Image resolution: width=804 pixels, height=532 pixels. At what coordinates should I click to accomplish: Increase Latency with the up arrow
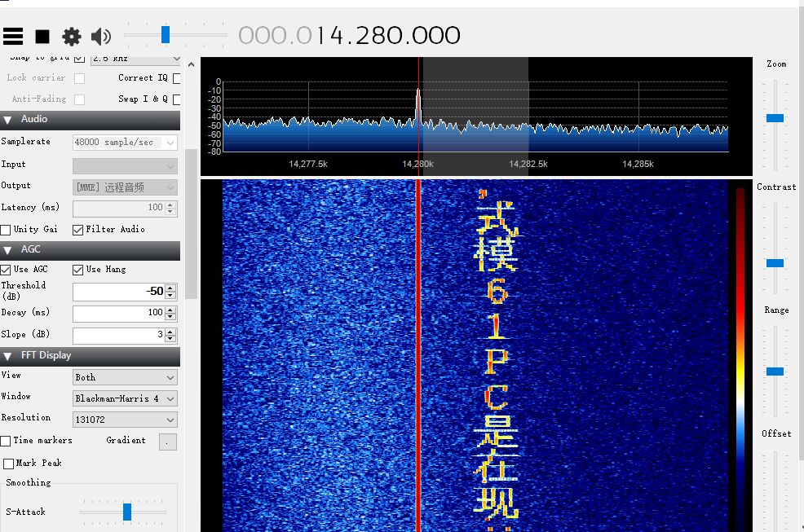click(170, 204)
